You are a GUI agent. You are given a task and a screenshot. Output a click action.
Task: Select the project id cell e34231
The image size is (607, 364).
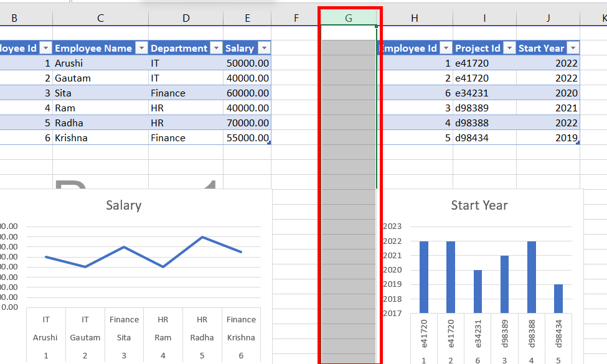pyautogui.click(x=484, y=93)
